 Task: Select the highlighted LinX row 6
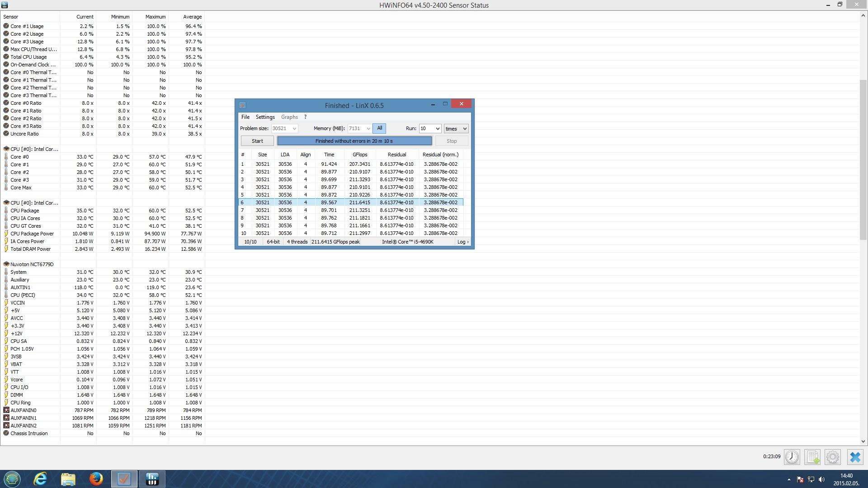coord(351,202)
